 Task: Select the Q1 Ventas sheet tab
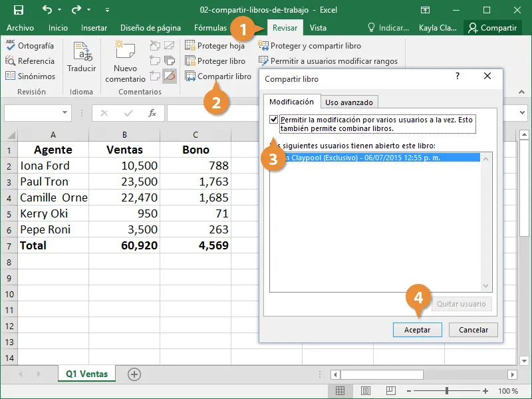pyautogui.click(x=86, y=374)
